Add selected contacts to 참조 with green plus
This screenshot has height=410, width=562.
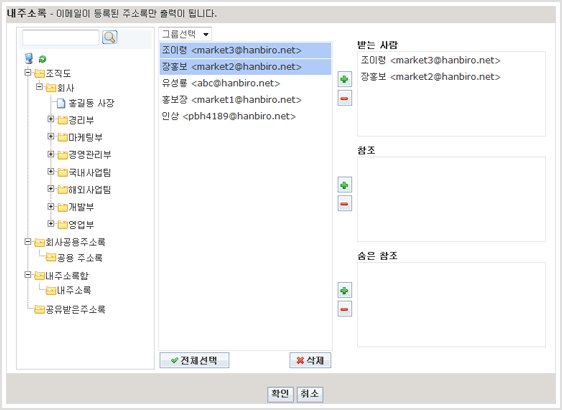344,185
